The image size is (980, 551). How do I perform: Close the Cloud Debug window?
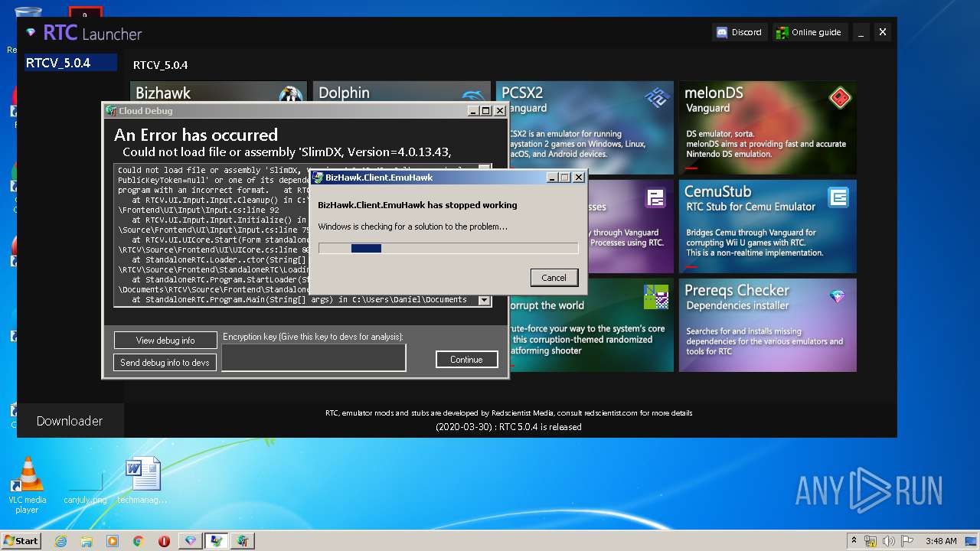pyautogui.click(x=499, y=110)
